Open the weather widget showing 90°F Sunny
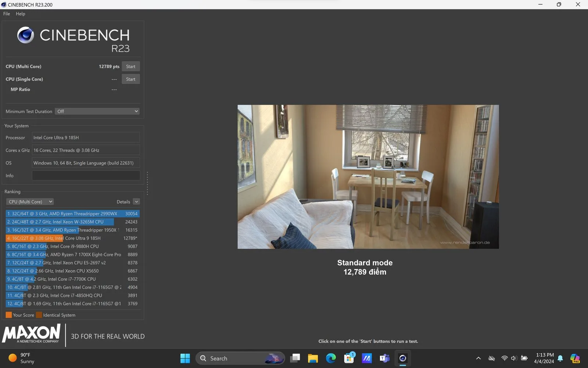588x368 pixels. (x=21, y=358)
